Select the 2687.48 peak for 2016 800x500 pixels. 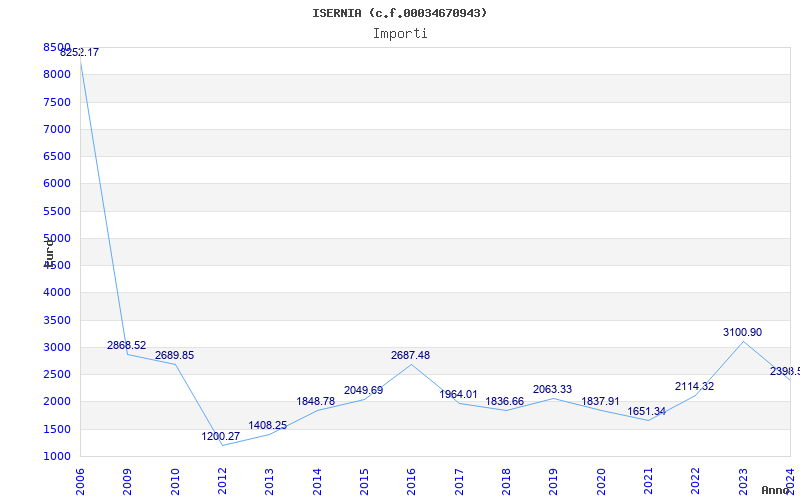click(x=410, y=355)
